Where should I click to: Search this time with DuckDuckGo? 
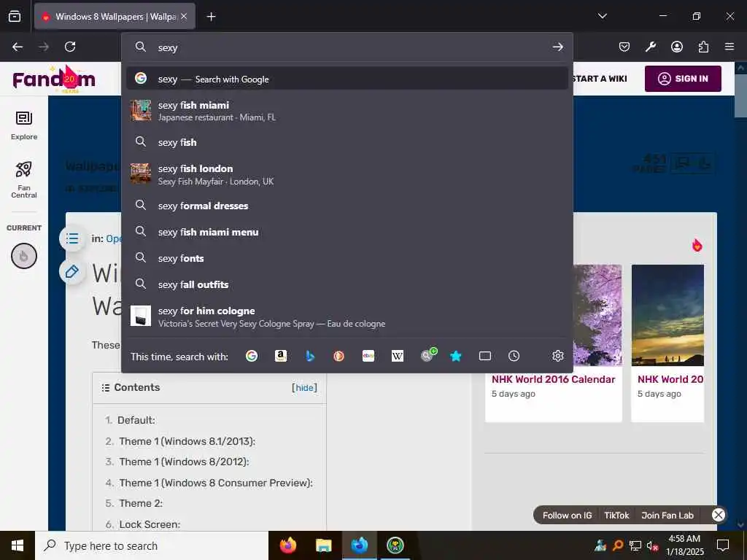(338, 356)
